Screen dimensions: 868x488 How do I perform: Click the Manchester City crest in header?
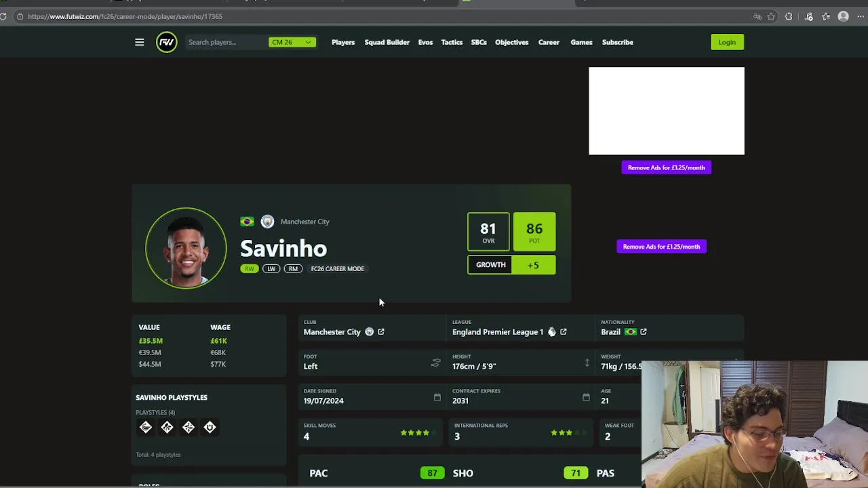(267, 222)
